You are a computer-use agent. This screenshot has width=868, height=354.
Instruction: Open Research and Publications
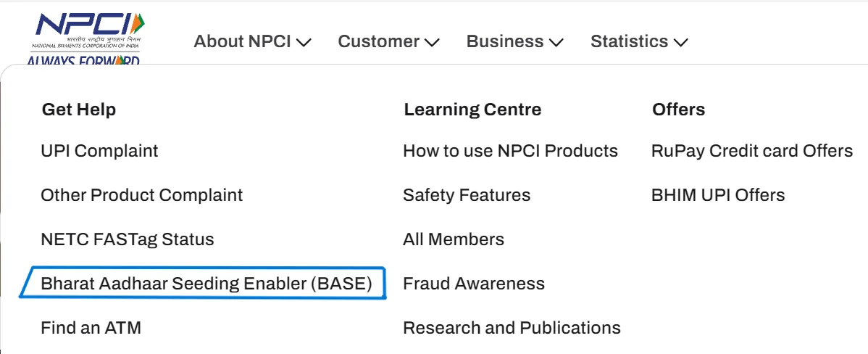pyautogui.click(x=512, y=327)
